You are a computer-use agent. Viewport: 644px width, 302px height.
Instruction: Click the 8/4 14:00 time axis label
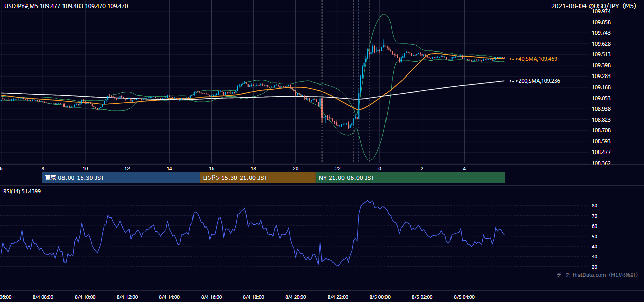(x=169, y=297)
